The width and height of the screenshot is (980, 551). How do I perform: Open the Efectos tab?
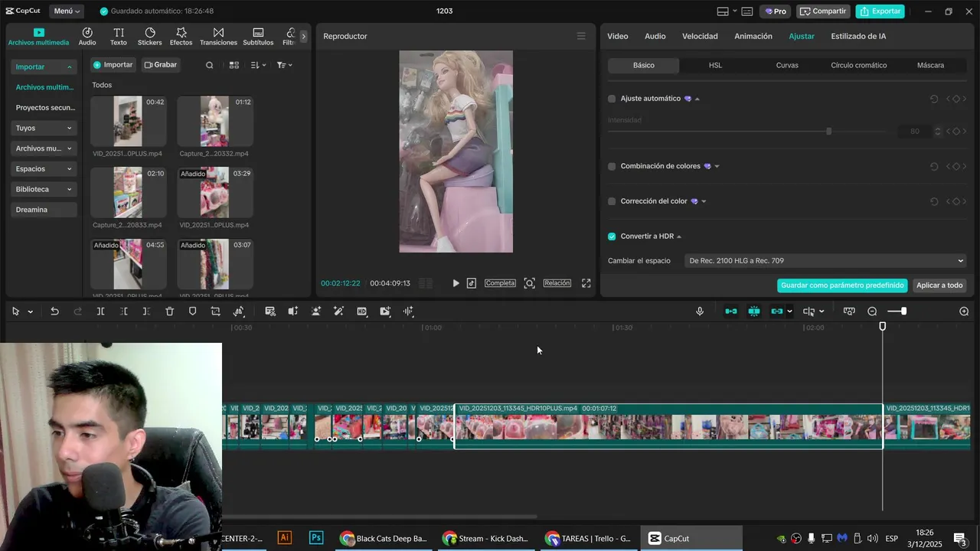(x=181, y=37)
